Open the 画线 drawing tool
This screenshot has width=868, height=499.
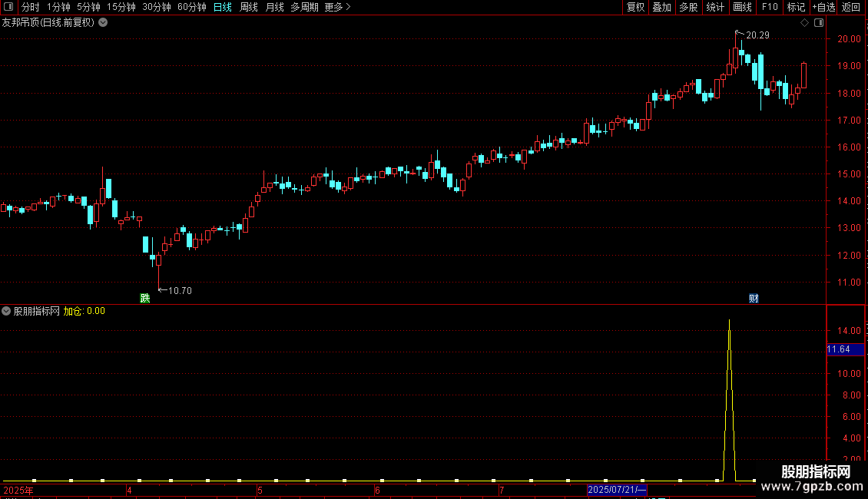click(x=742, y=7)
